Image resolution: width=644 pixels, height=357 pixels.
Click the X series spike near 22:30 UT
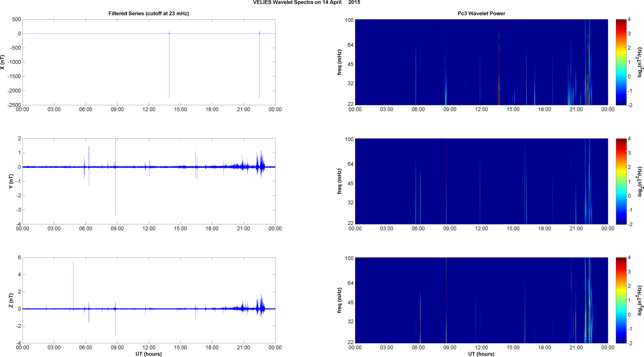click(260, 65)
